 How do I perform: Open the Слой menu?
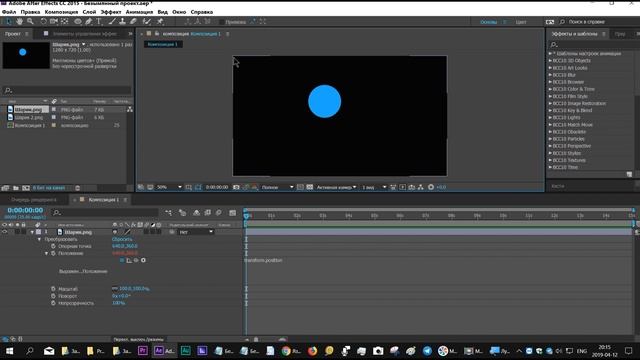(x=89, y=12)
